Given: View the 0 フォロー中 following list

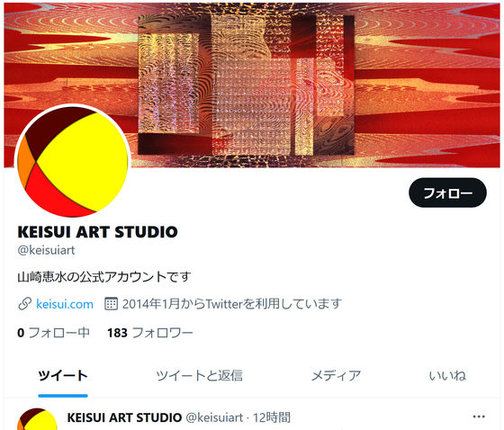Looking at the screenshot, I should click(x=53, y=333).
